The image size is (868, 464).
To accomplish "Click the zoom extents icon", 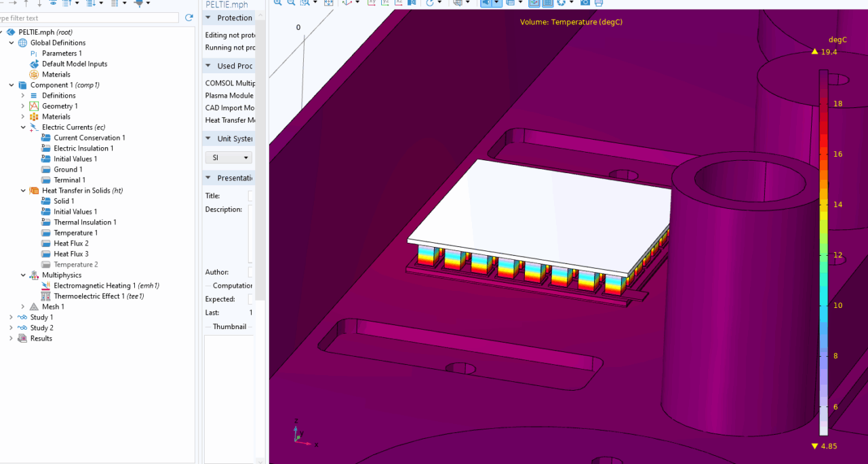I will (329, 3).
